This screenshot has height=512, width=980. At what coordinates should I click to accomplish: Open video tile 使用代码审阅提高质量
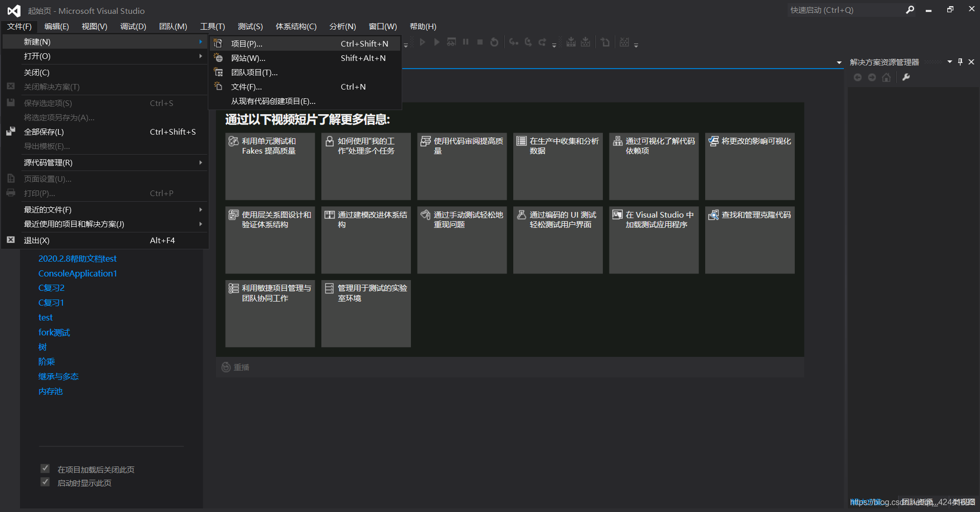(462, 166)
